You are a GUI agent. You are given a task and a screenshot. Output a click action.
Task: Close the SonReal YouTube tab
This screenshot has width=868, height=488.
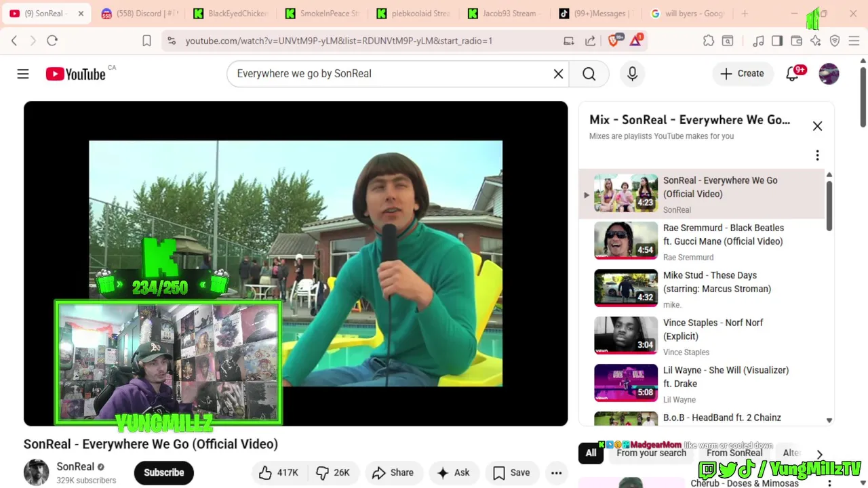81,14
